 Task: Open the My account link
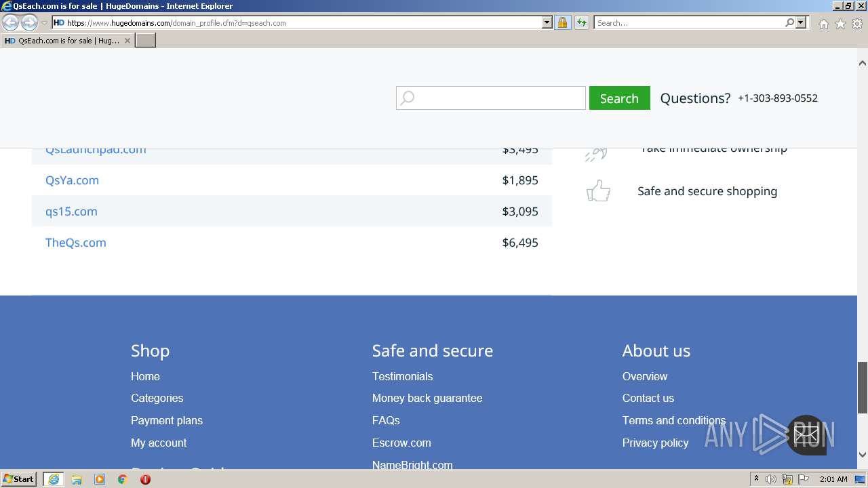click(159, 443)
